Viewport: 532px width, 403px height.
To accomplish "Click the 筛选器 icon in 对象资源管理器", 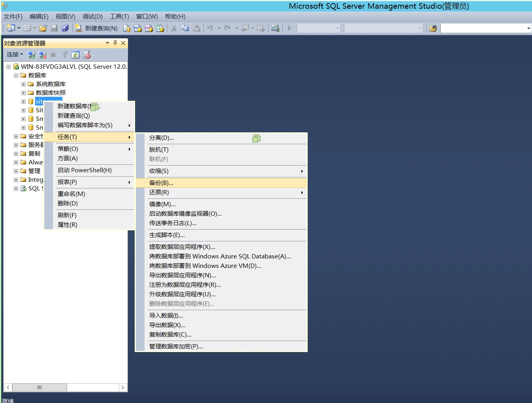I will (x=64, y=55).
